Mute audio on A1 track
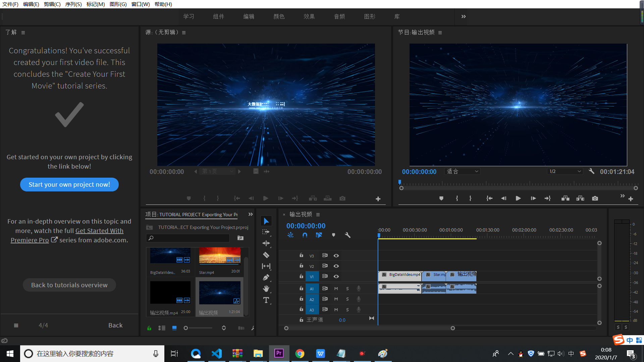The height and width of the screenshot is (362, 644). tap(337, 287)
